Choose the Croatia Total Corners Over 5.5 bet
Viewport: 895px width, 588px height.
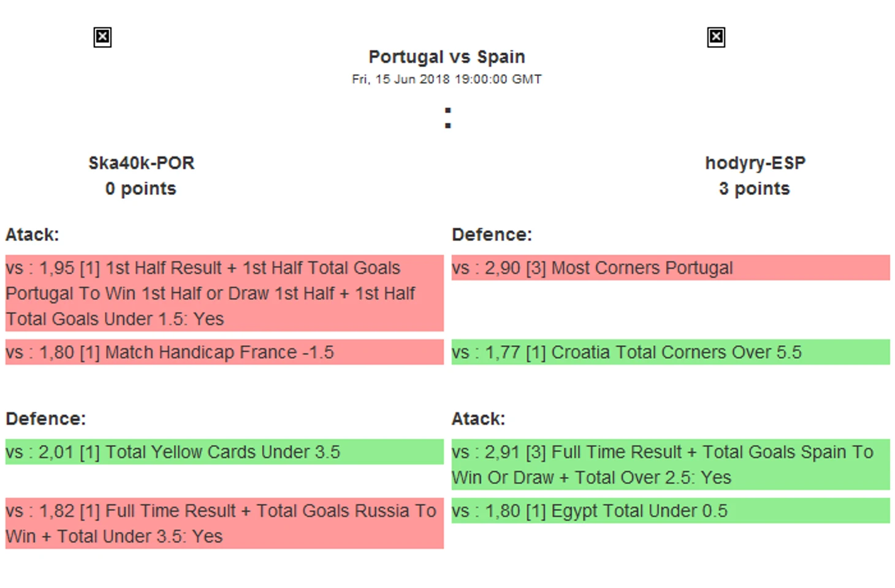click(670, 353)
